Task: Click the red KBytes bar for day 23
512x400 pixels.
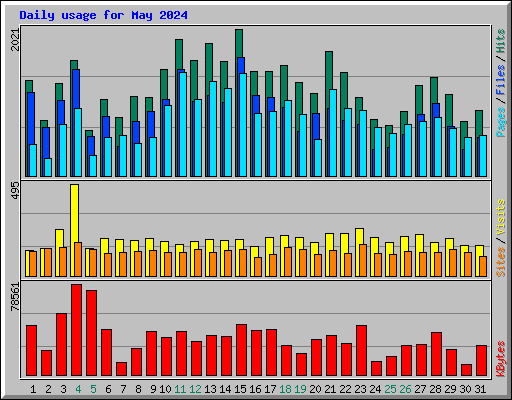Action: coord(362,350)
